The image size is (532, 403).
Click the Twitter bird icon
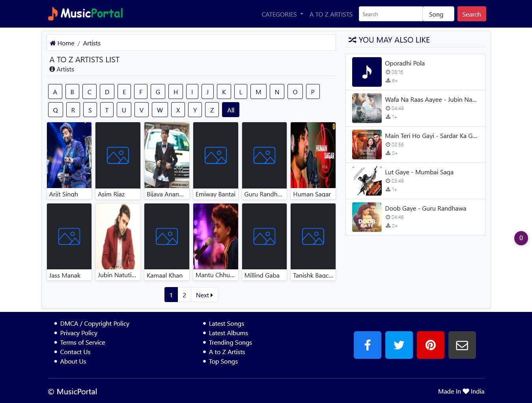[399, 345]
